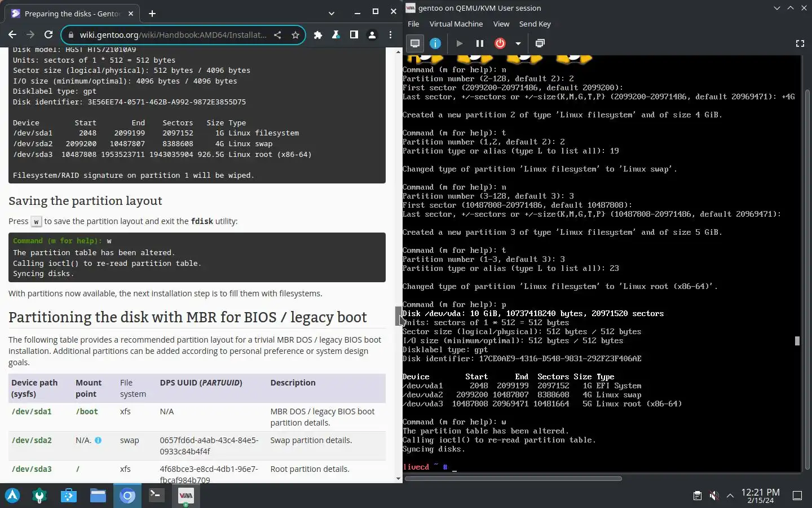Image resolution: width=812 pixels, height=508 pixels.
Task: Go back in Chrome browser
Action: (x=12, y=35)
